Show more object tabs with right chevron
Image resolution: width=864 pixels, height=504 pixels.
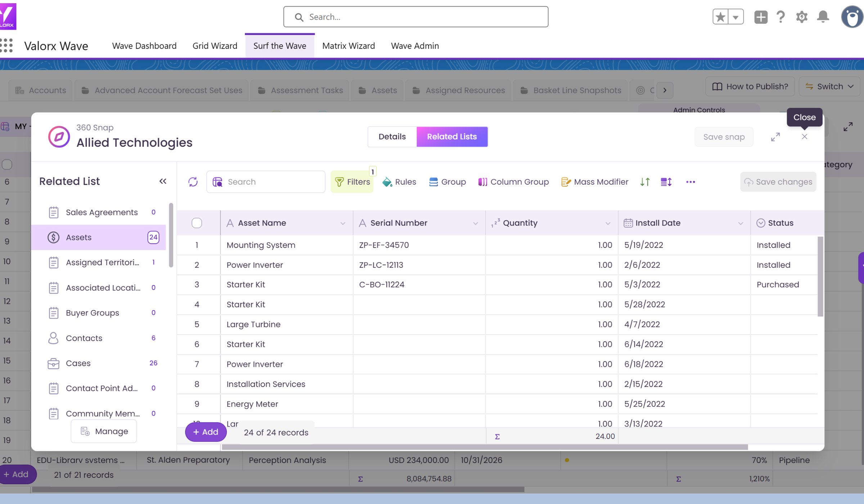[665, 90]
